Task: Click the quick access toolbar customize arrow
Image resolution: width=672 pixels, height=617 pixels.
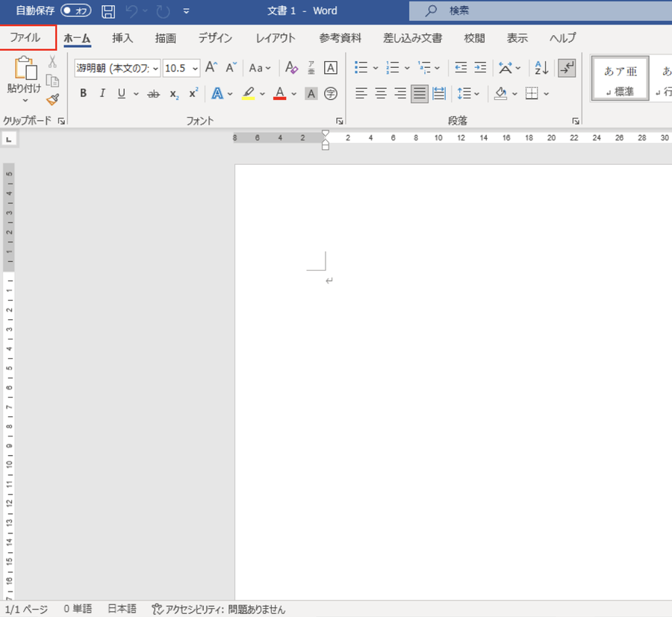Action: point(186,11)
